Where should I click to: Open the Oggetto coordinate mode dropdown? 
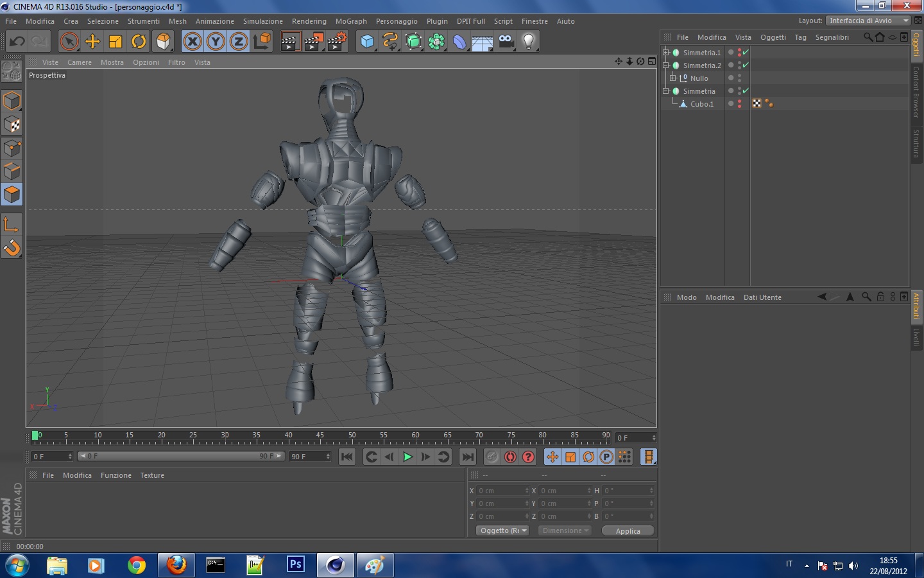(x=502, y=530)
